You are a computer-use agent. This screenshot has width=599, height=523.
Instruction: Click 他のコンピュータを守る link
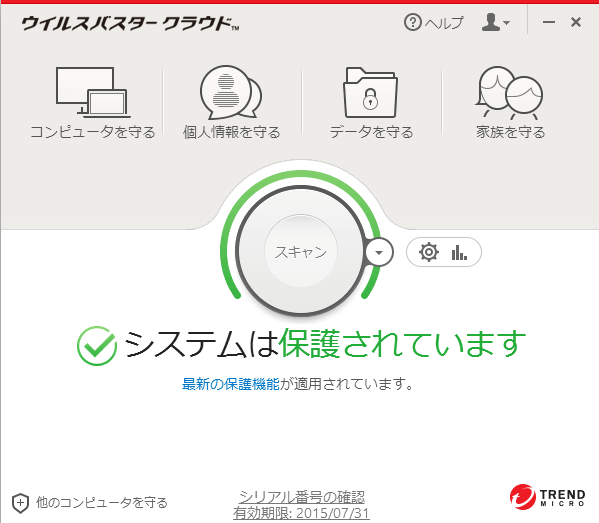click(x=102, y=503)
